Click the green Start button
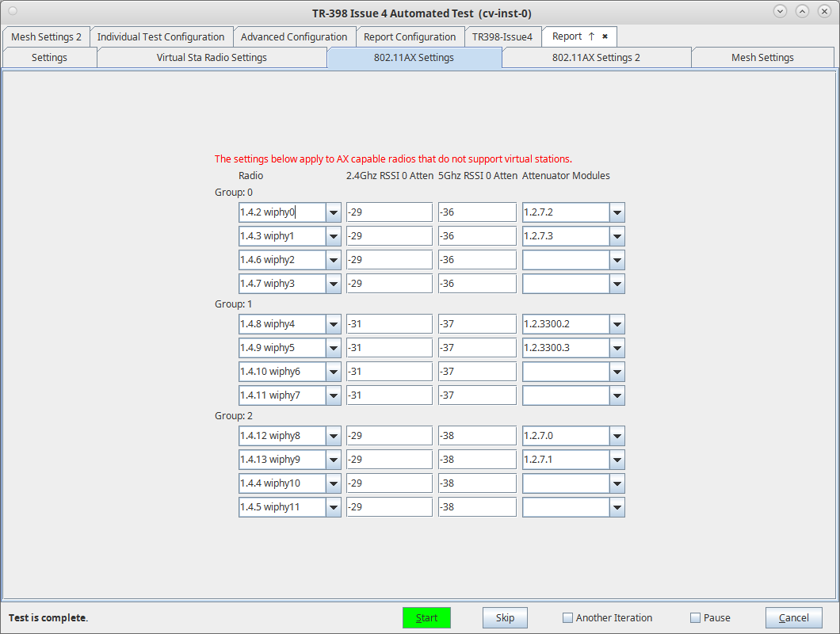The height and width of the screenshot is (634, 840). pyautogui.click(x=426, y=618)
